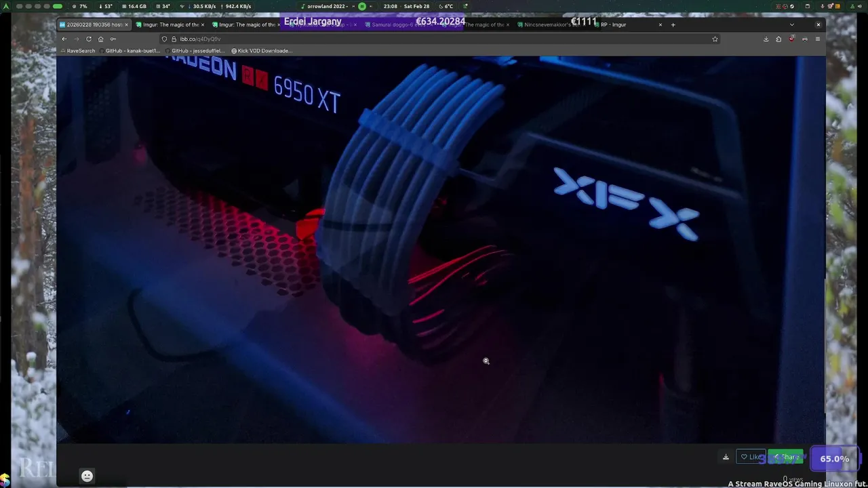Skip to next track in top bar

[x=371, y=6]
